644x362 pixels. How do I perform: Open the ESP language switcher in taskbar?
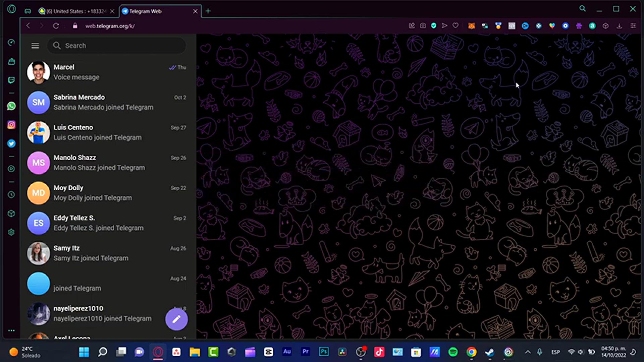(x=555, y=352)
